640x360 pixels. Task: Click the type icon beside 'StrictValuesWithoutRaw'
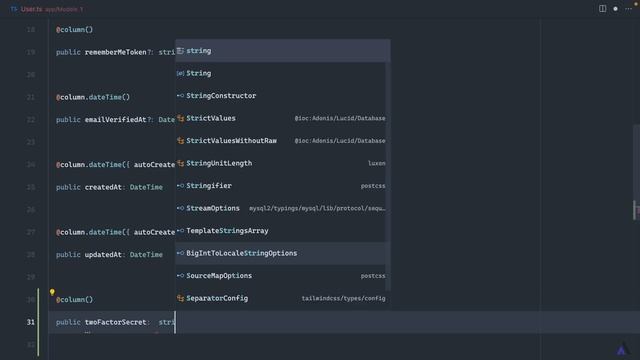click(180, 141)
